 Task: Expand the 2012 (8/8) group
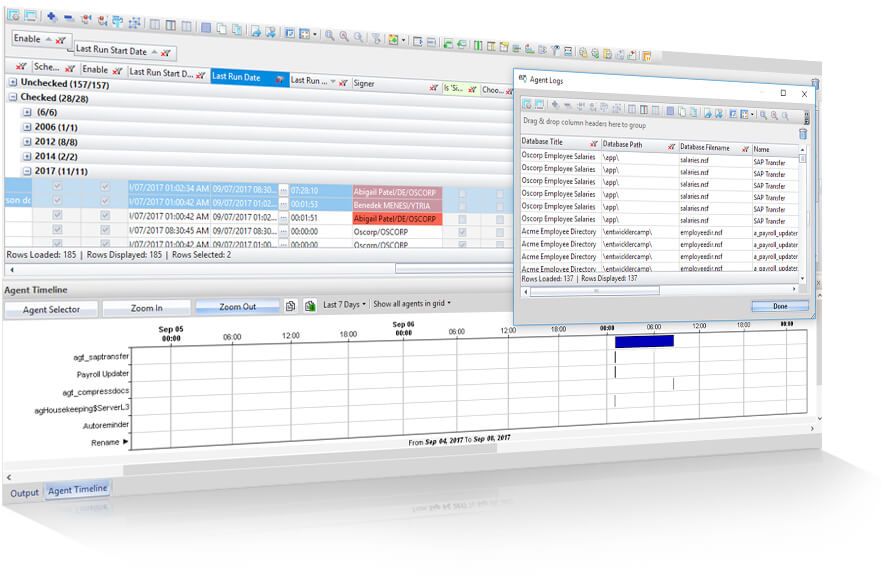27,141
